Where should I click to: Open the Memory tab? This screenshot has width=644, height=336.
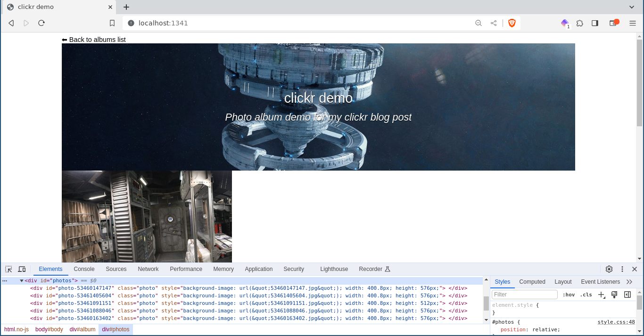tap(223, 269)
